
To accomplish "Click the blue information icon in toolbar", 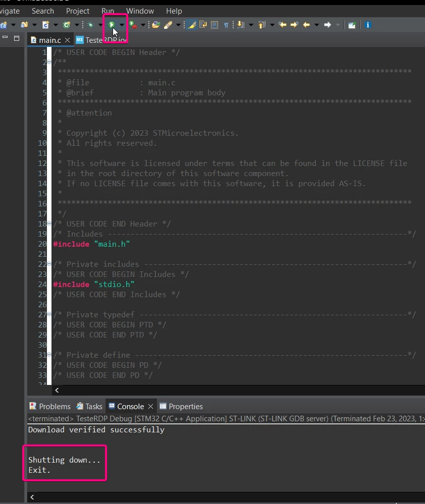I will 368,25.
